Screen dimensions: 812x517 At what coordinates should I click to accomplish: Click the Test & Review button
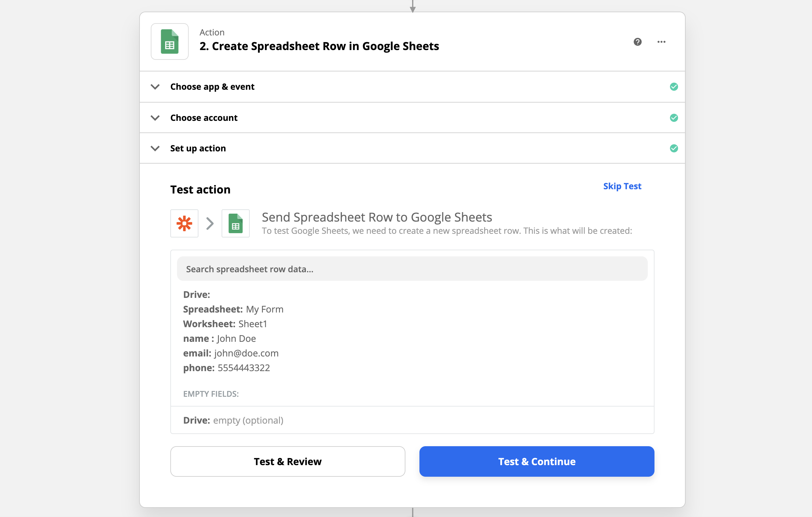(x=288, y=461)
